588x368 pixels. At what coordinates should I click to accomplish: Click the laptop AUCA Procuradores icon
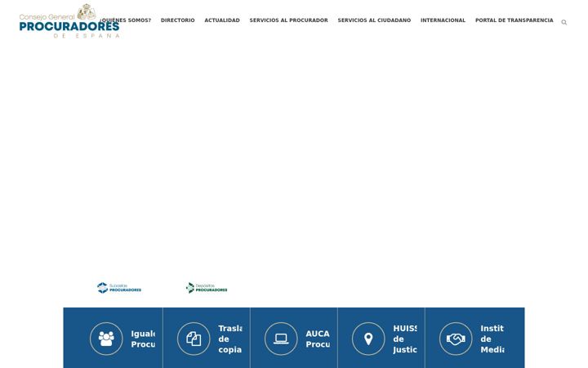click(281, 339)
